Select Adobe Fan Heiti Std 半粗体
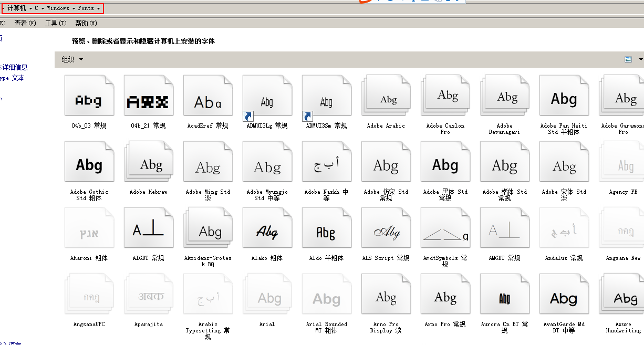 (564, 96)
